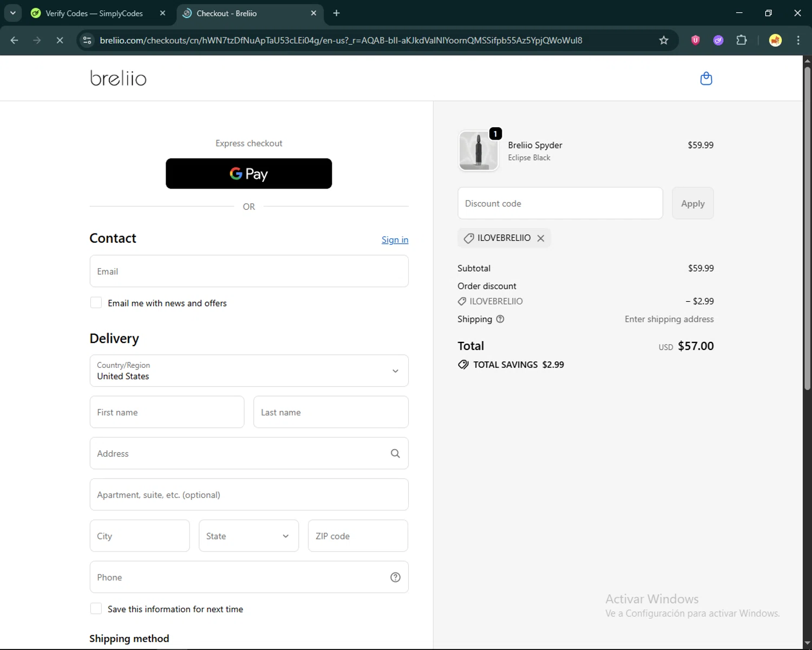Open a new browser tab
This screenshot has height=650, width=812.
point(336,13)
